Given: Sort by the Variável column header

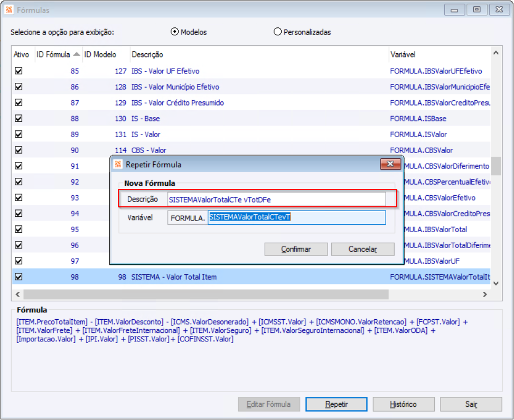Looking at the screenshot, I should coord(440,54).
